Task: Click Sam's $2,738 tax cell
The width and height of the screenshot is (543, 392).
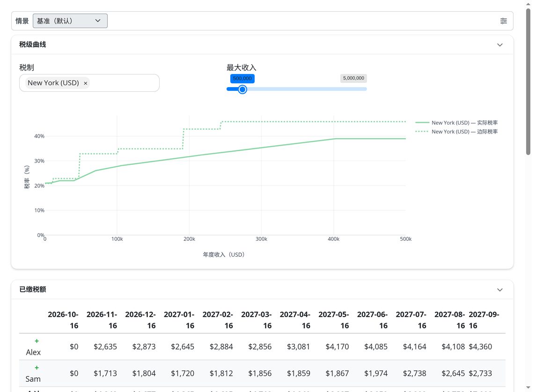Action: click(415, 373)
